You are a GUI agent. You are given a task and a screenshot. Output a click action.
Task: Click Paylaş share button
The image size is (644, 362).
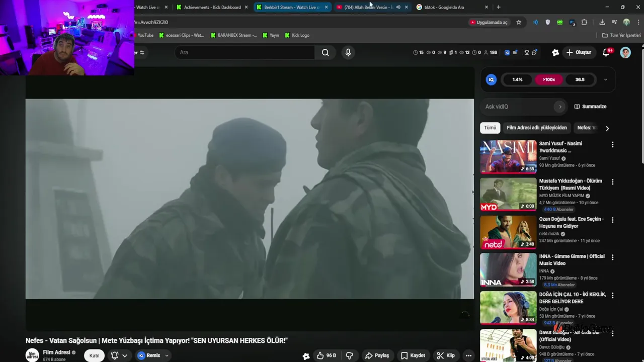click(377, 355)
